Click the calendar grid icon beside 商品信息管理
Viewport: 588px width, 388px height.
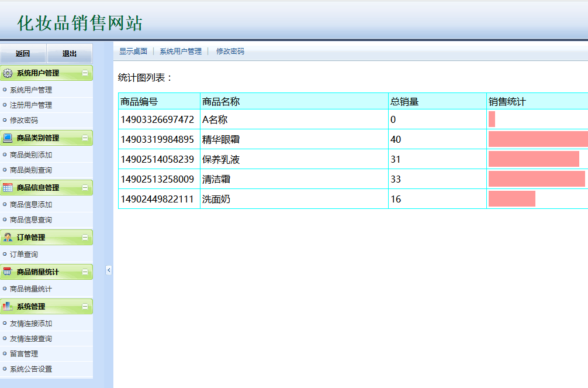8,187
